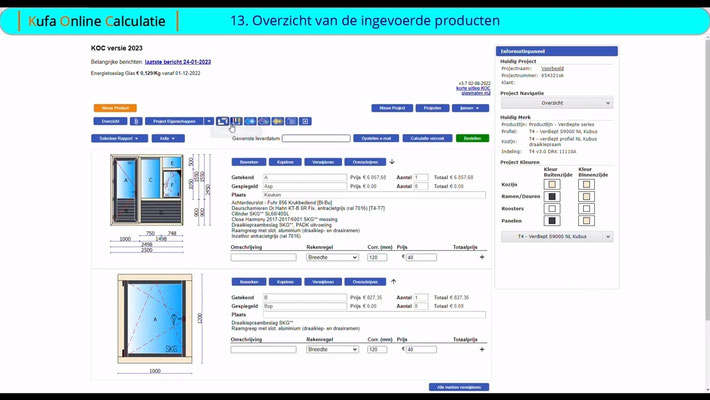Image resolution: width=710 pixels, height=400 pixels.
Task: Click Kopiëren for product B
Action: click(285, 282)
